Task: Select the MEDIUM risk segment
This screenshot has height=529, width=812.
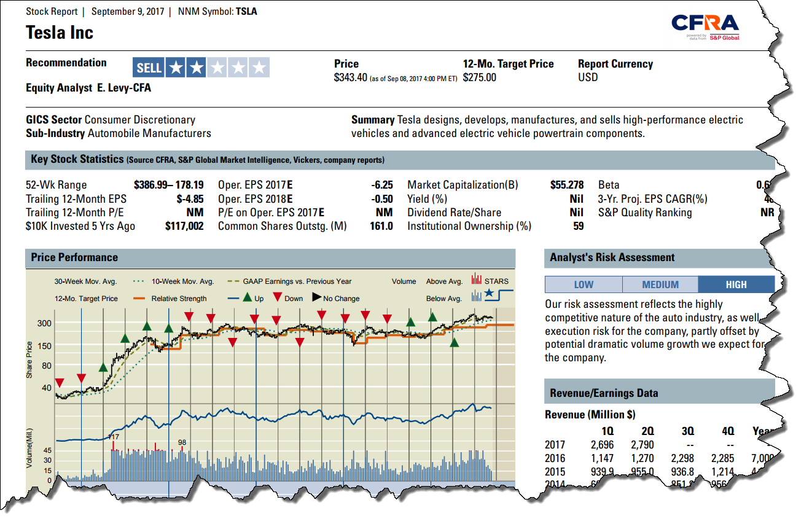Action: [660, 284]
